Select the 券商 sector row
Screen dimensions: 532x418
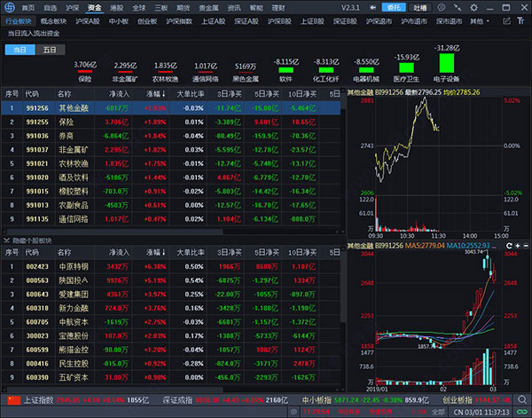point(171,136)
